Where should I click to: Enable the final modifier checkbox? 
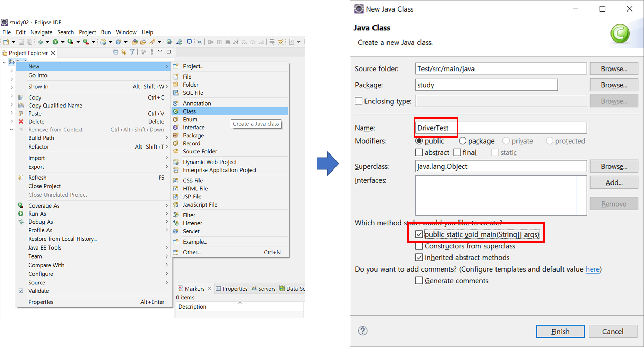457,152
